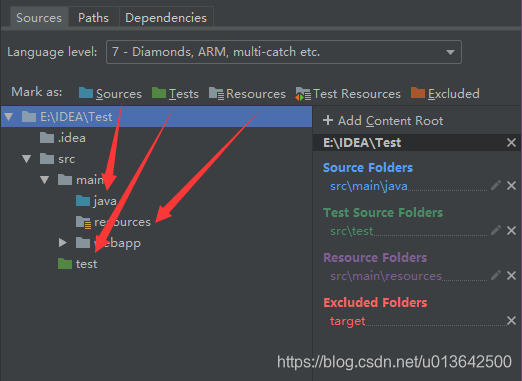Mark selected folder as Excluded
The width and height of the screenshot is (522, 381).
click(x=445, y=94)
